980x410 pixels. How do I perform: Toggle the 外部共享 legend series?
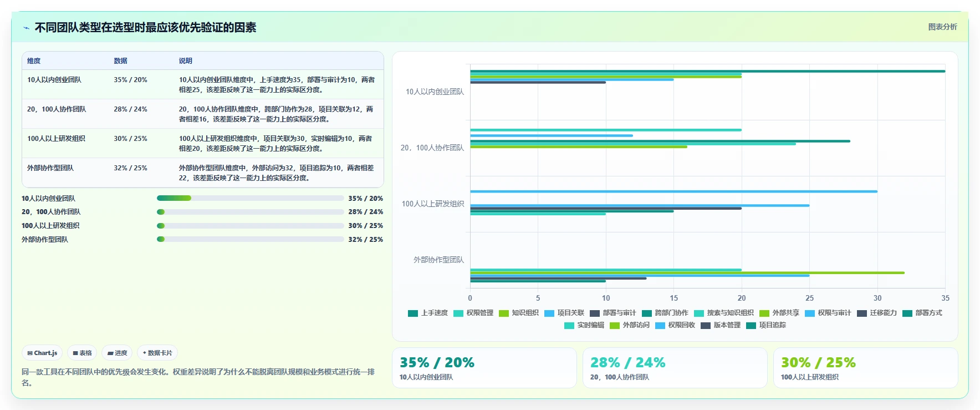point(779,313)
